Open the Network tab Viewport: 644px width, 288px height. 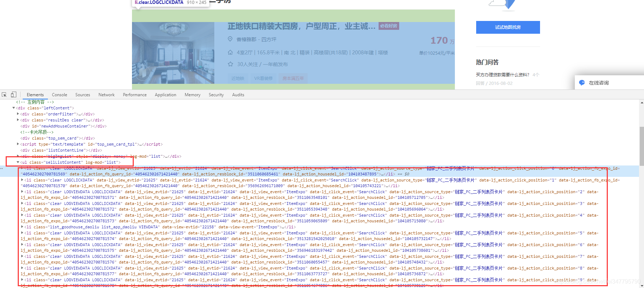(x=106, y=95)
